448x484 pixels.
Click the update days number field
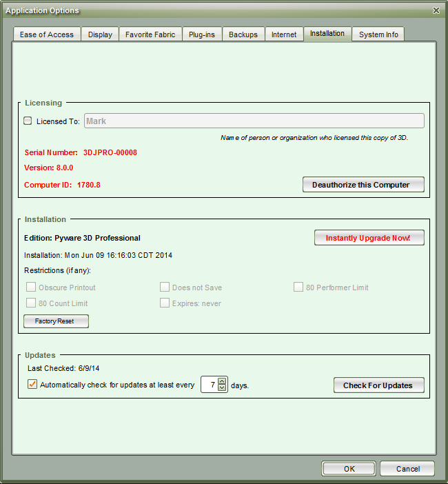tap(210, 385)
